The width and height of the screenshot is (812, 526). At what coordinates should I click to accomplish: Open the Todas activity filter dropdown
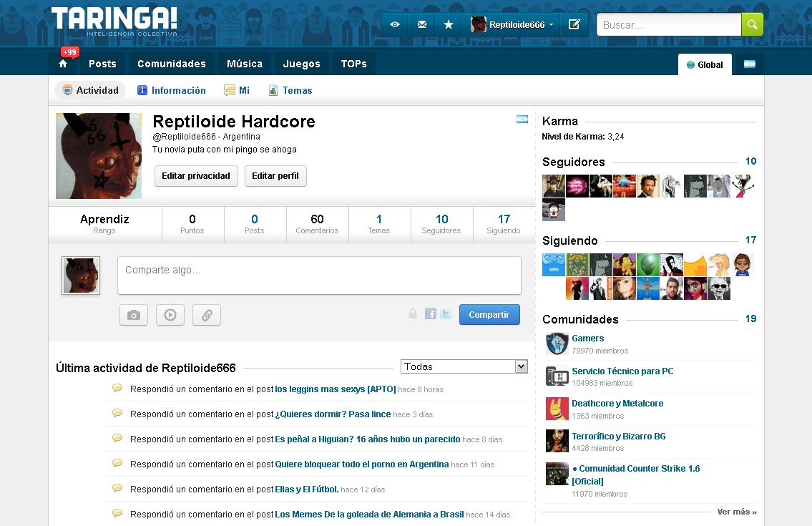pyautogui.click(x=464, y=366)
